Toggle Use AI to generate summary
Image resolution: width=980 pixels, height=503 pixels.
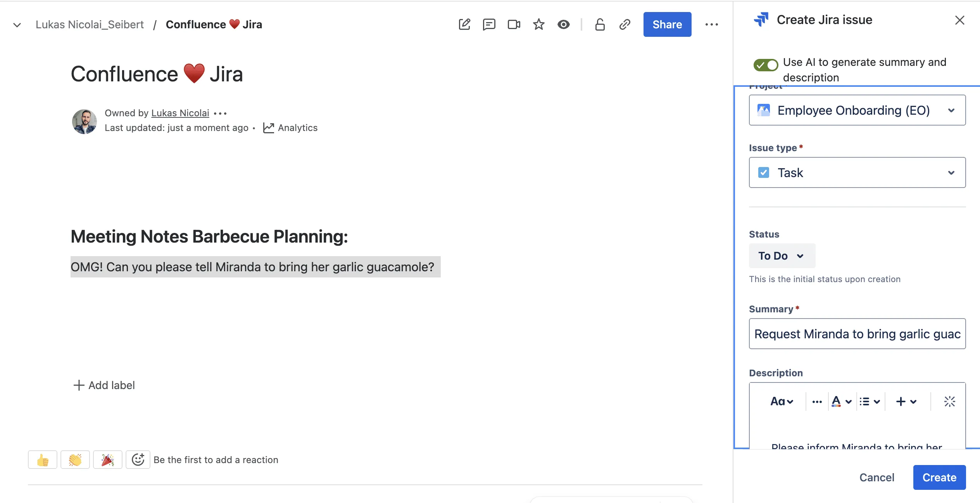766,65
